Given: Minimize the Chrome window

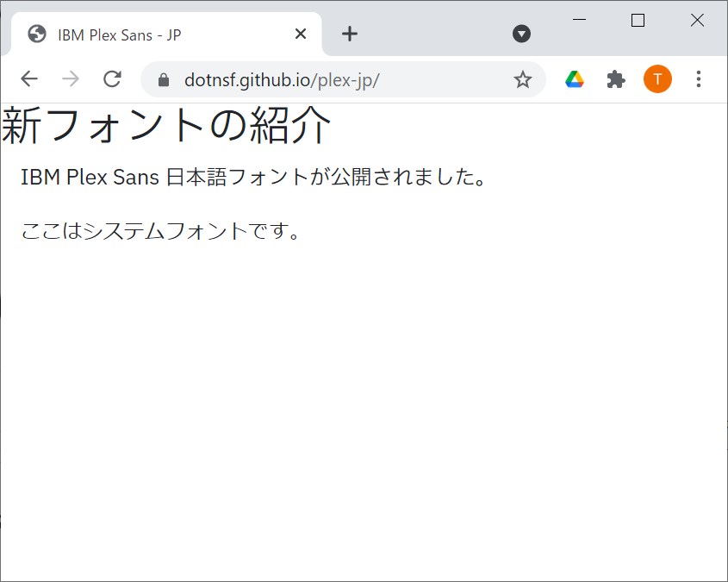Looking at the screenshot, I should click(579, 20).
